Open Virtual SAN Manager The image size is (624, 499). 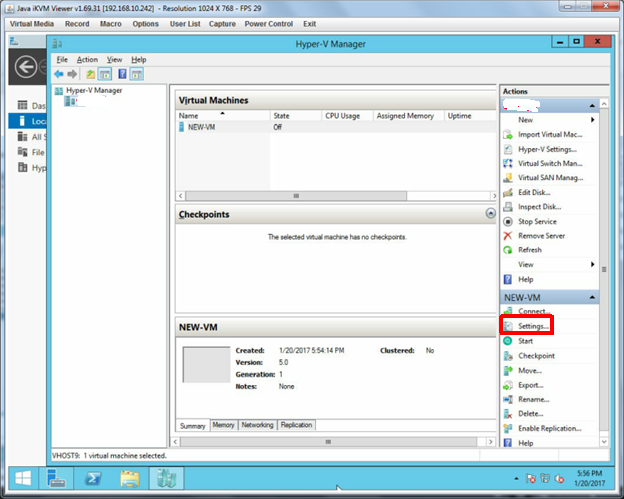[550, 178]
